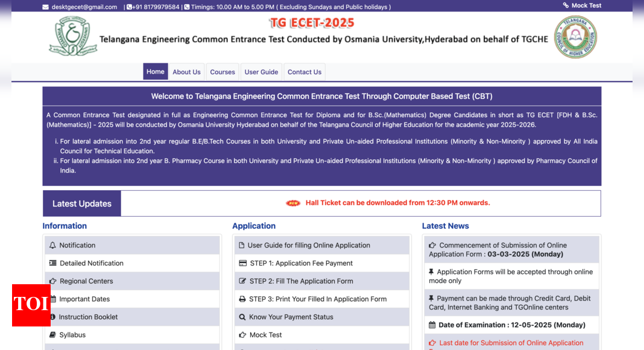Viewport: 644px width, 350px height.
Task: Open the About Us menu item
Action: [x=186, y=72]
